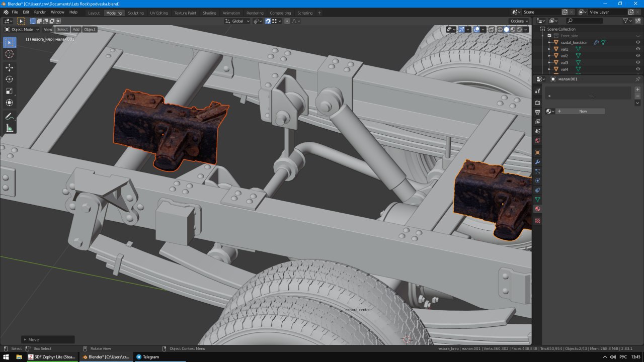This screenshot has width=644, height=362.
Task: Select the Select Box tool
Action: [10, 42]
